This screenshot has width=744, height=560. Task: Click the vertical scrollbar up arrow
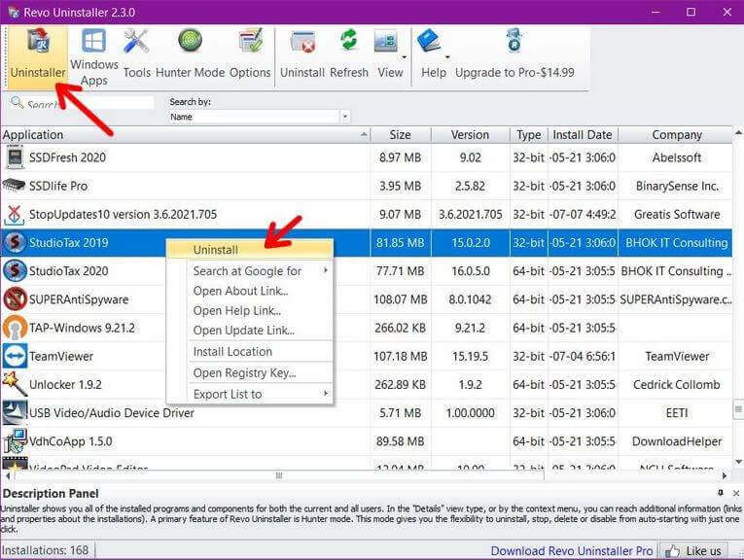tap(738, 132)
